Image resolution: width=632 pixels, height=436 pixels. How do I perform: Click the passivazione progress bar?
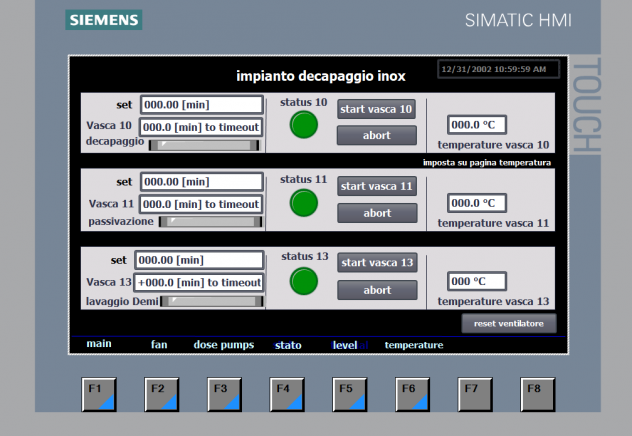click(210, 222)
